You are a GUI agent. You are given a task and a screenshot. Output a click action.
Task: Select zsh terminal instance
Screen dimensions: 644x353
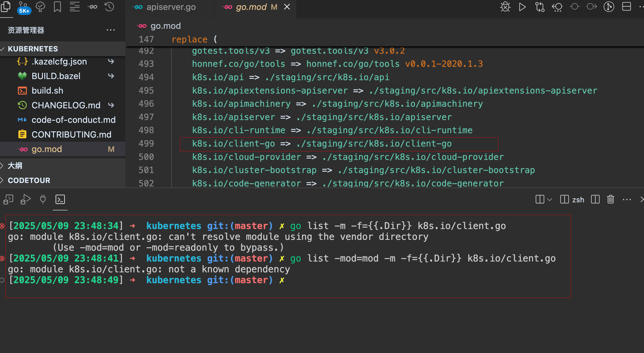click(x=572, y=200)
